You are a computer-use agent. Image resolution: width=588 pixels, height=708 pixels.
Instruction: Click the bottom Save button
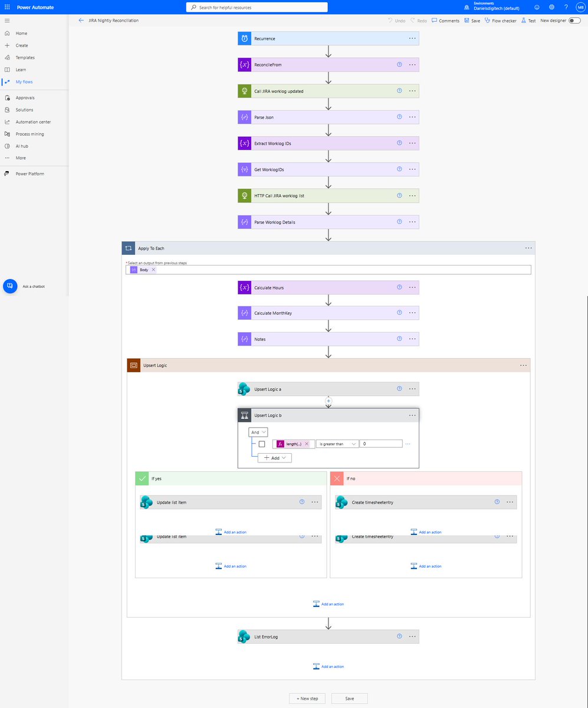click(x=350, y=699)
